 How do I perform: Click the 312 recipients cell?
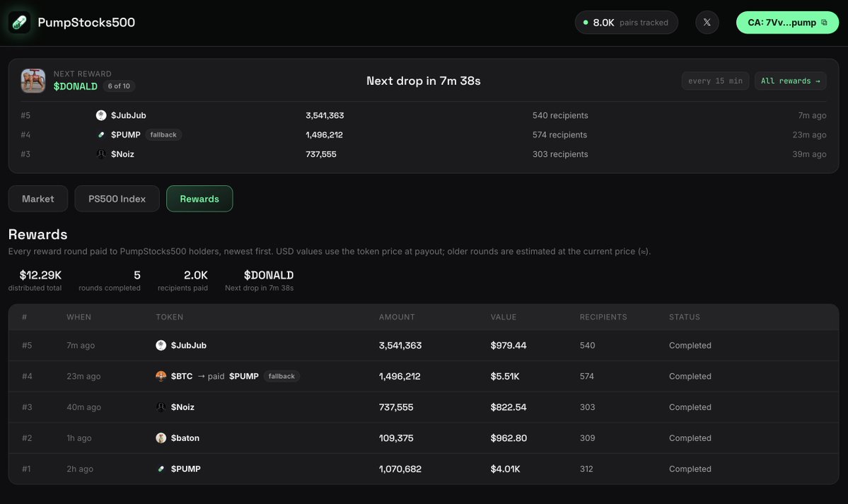click(587, 469)
